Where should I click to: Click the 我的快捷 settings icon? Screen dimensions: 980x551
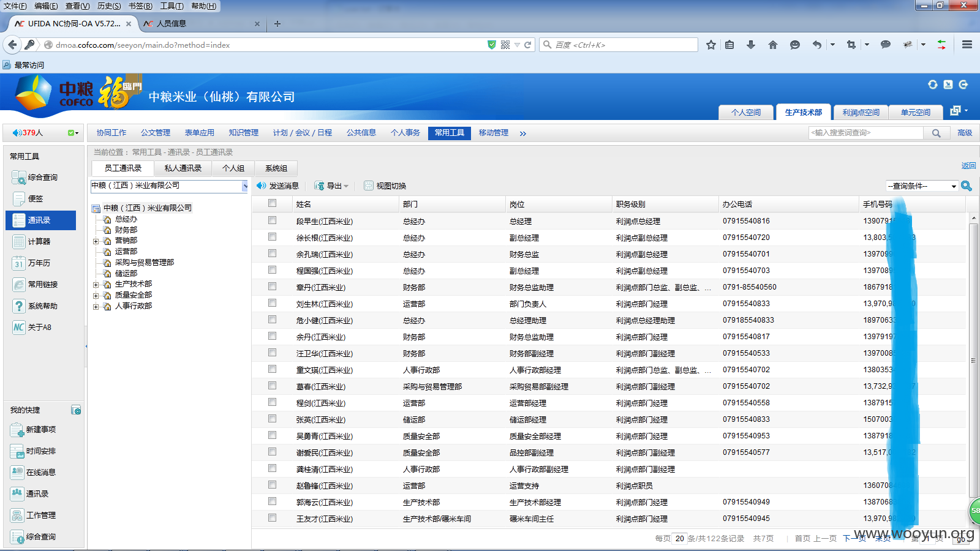[x=76, y=410]
